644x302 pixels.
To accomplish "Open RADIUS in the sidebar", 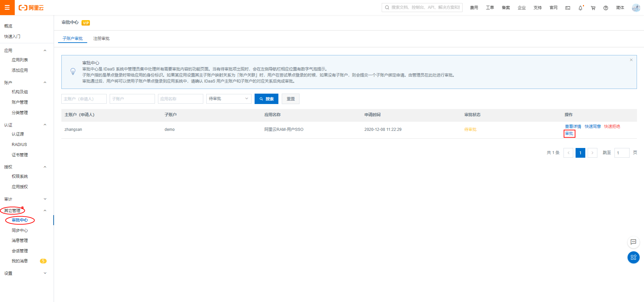I will 19,145.
